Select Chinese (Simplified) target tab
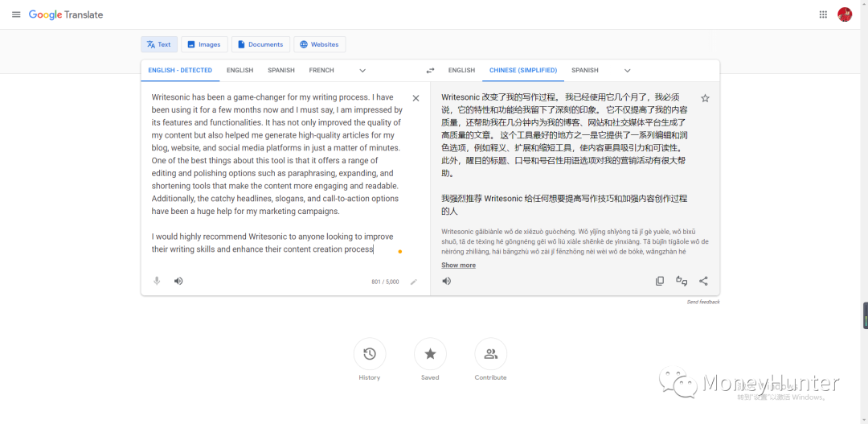Screen dimensions: 868x424 [523, 70]
